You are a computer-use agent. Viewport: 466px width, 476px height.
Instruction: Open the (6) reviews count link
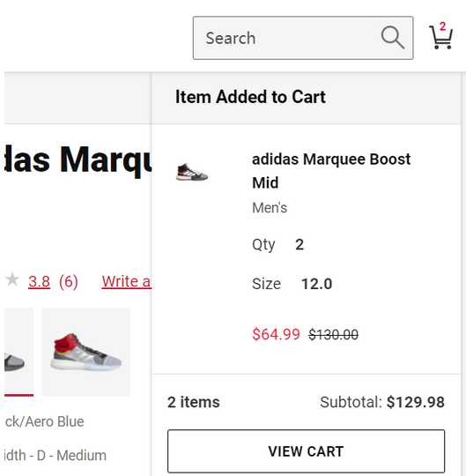point(68,282)
